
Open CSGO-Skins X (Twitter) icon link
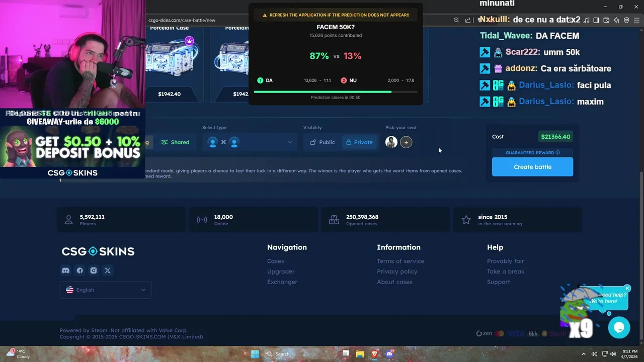pos(108,270)
